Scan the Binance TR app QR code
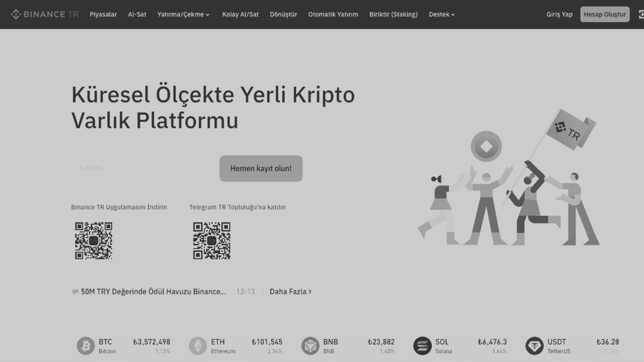The height and width of the screenshot is (362, 644). coord(94,241)
